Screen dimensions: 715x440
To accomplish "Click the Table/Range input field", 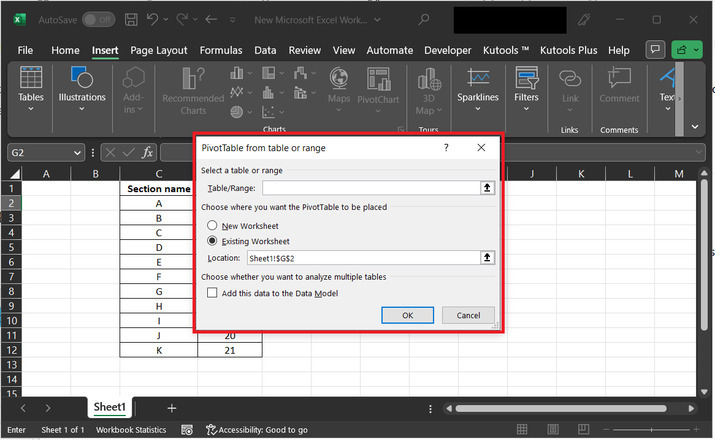I will click(x=370, y=188).
